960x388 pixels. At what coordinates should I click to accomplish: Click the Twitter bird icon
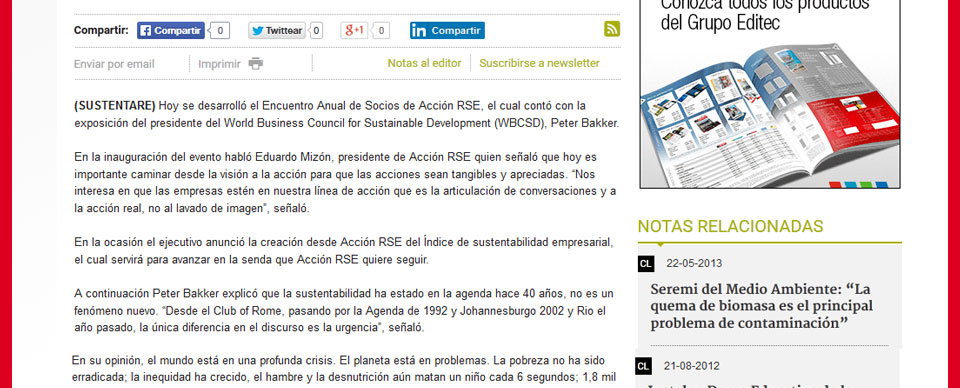[x=257, y=31]
